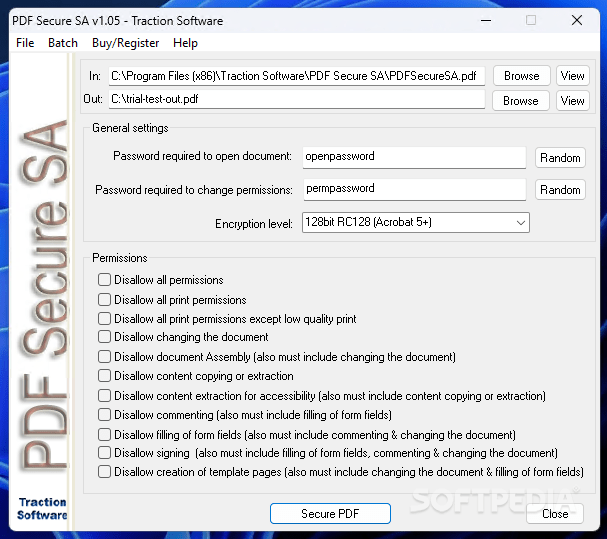Open the Batch menu
The height and width of the screenshot is (539, 607).
click(x=63, y=43)
